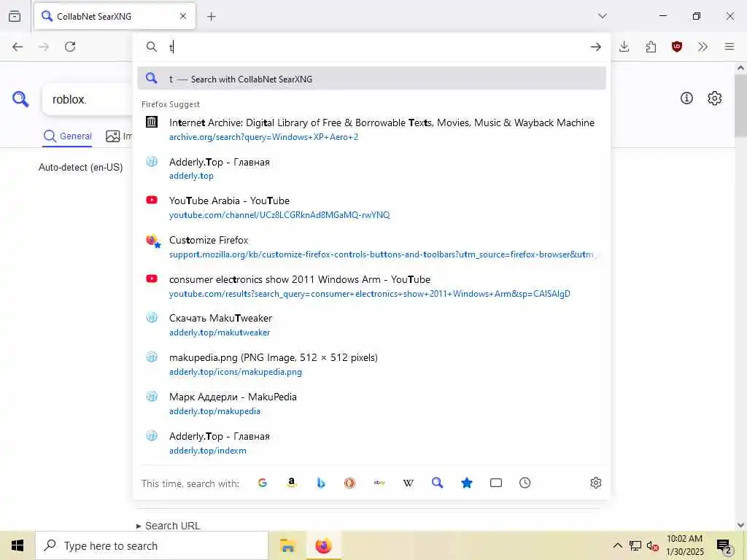This screenshot has width=747, height=560.
Task: Show hidden tray icons chevron
Action: coord(617,545)
